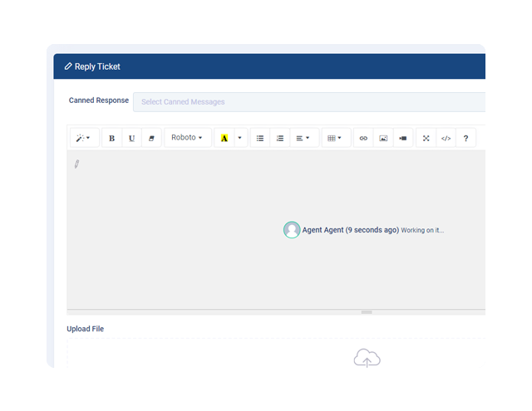This screenshot has height=411, width=532.
Task: Click the pencil icon in Reply Ticket header
Action: (68, 66)
